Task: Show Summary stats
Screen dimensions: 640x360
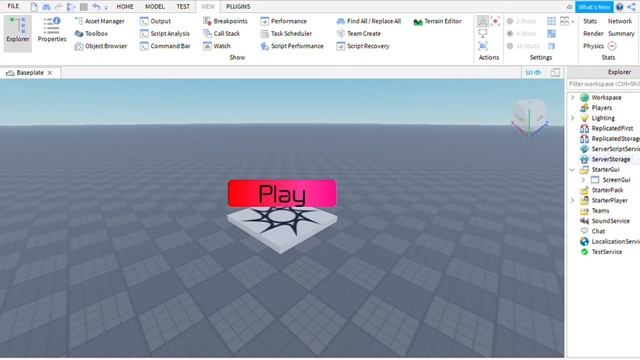Action: [x=621, y=33]
